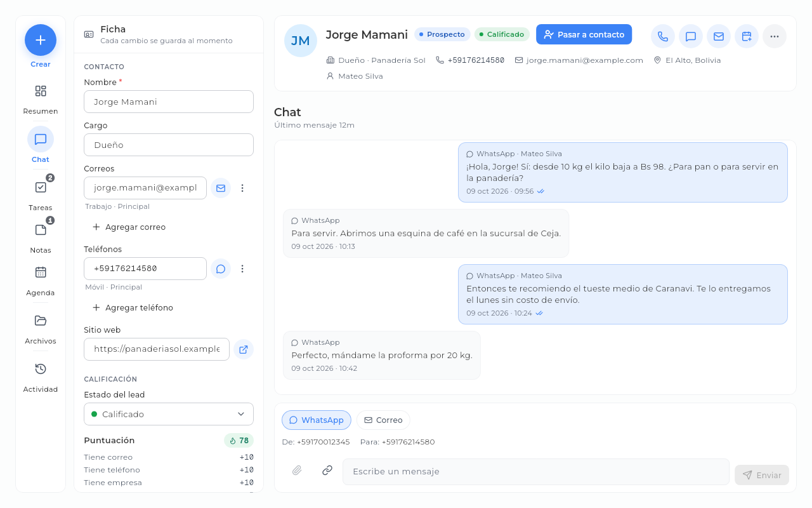Open the options menu for the email field
Screen dimensions: 812x508
[x=242, y=188]
